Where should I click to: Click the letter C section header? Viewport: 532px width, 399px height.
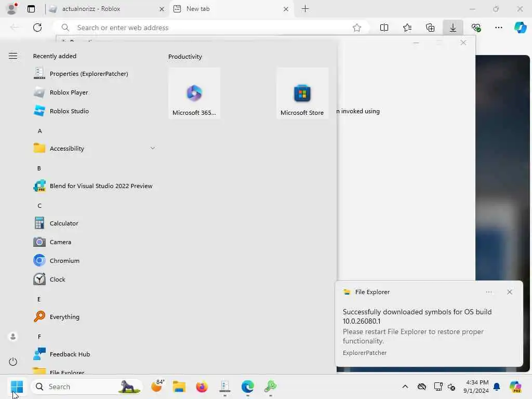pos(39,206)
